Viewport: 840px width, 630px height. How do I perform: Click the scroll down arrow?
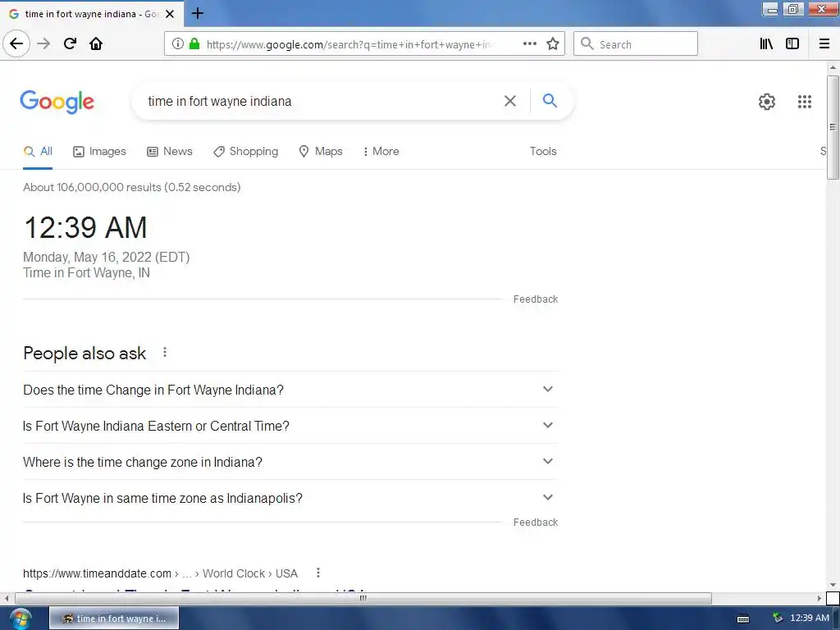click(x=833, y=585)
